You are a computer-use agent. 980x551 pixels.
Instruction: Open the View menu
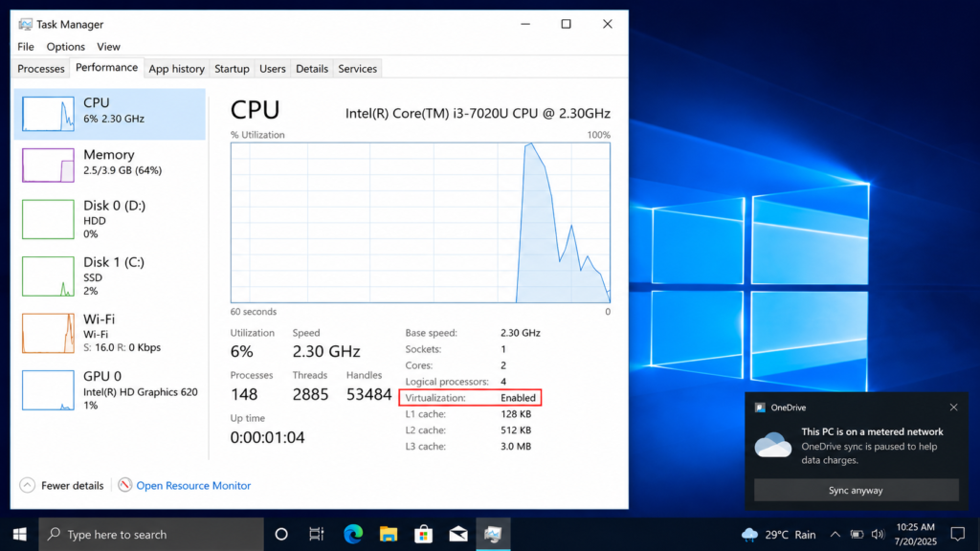(x=108, y=47)
